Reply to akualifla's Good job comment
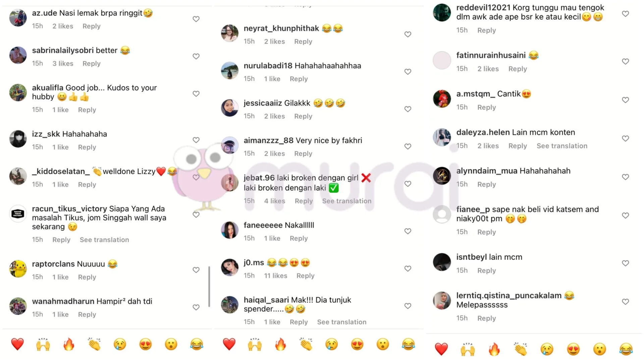 point(87,110)
